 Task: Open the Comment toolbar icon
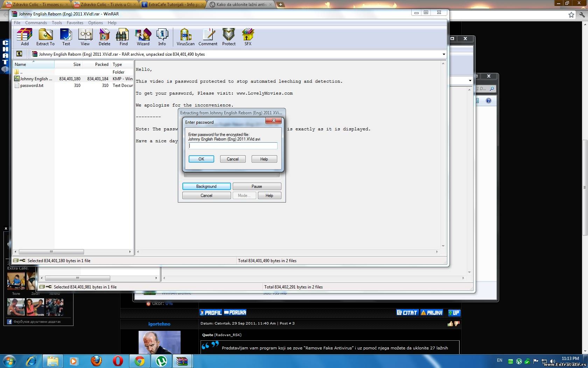point(208,37)
